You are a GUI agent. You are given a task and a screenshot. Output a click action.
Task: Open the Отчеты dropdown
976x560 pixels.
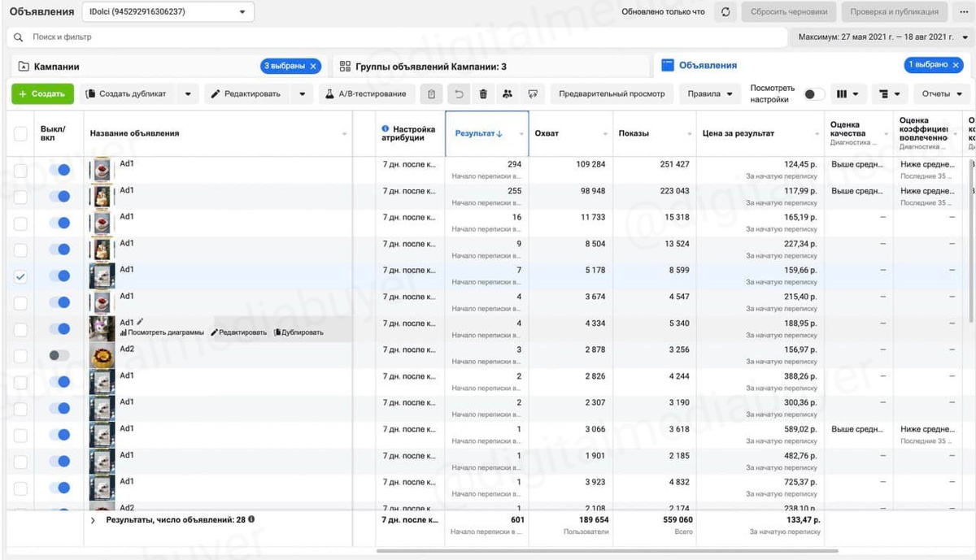click(942, 94)
